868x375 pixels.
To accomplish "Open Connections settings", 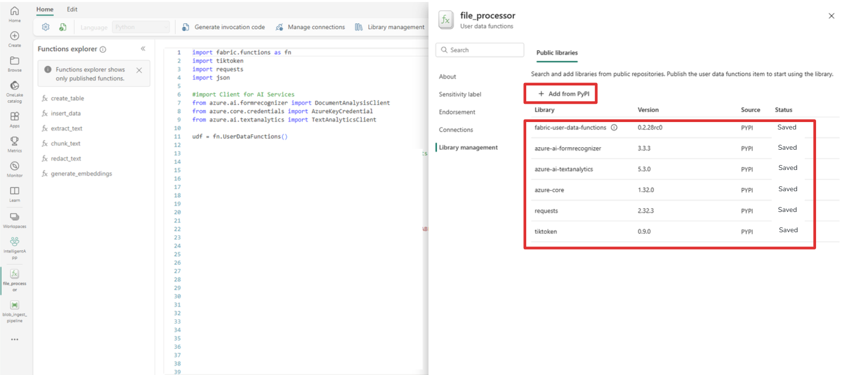I will 456,130.
